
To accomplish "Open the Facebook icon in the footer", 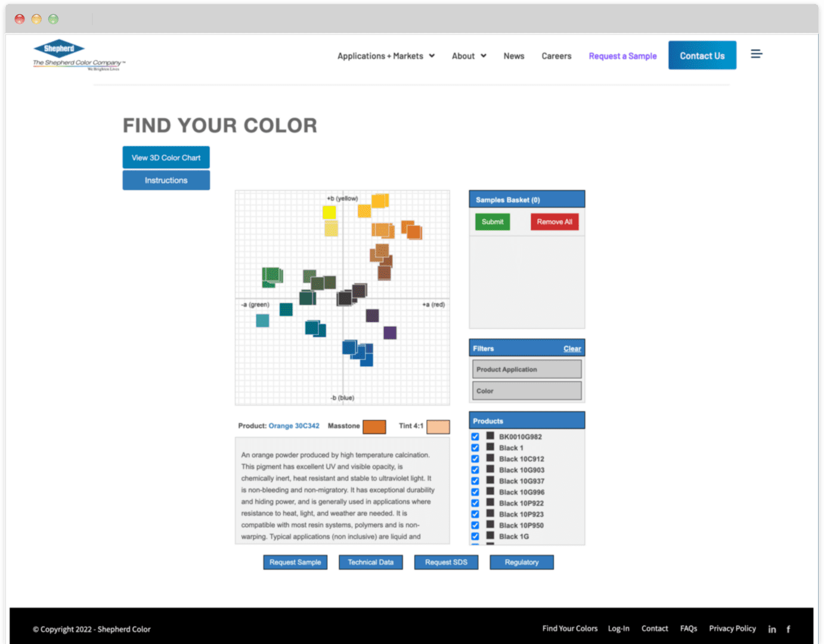I will pos(788,629).
